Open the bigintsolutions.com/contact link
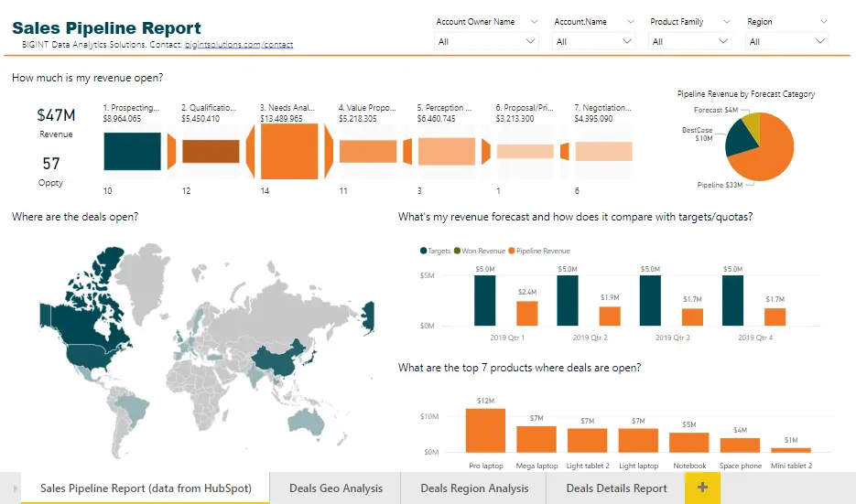 point(238,44)
